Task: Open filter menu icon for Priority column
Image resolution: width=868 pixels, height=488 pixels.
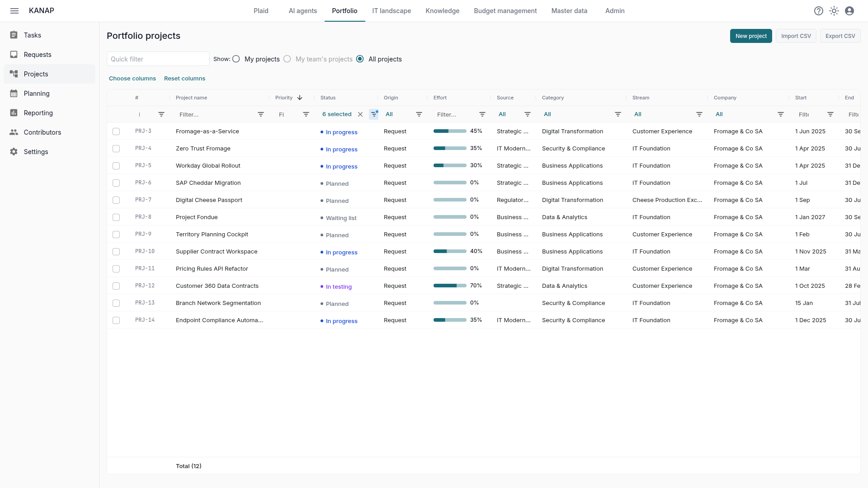Action: click(306, 114)
